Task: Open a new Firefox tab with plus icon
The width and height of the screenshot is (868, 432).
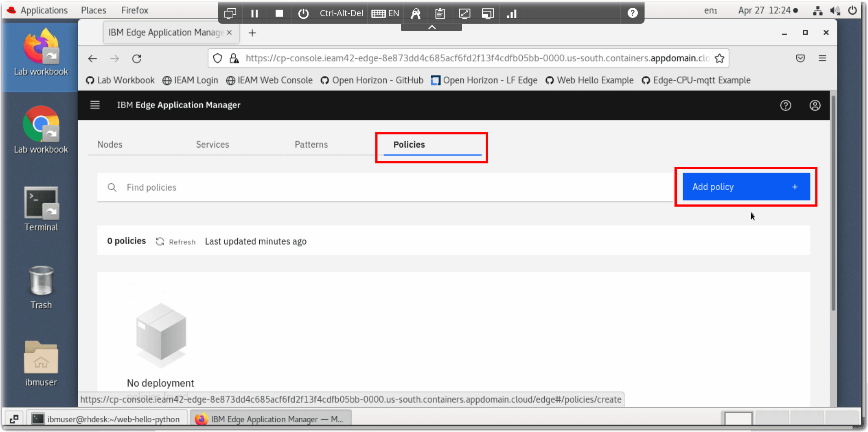Action: 252,33
